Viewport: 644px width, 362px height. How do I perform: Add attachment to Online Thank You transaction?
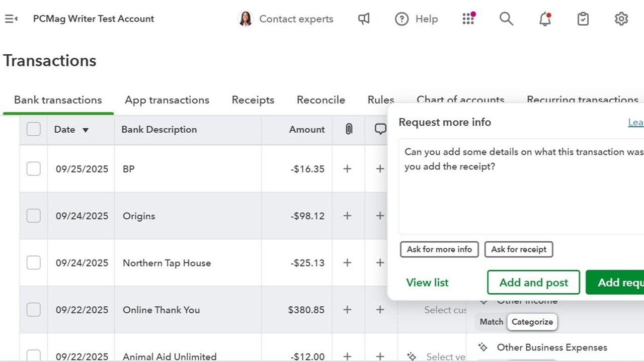[347, 310]
